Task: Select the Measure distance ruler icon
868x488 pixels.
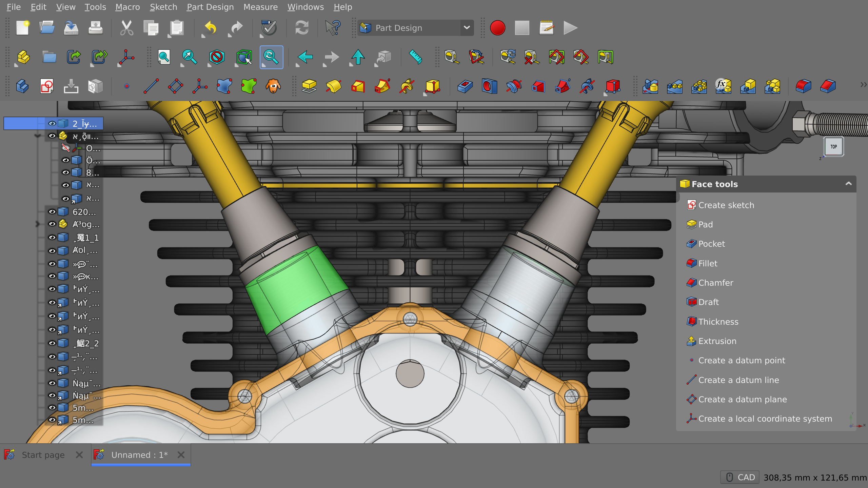Action: click(x=415, y=57)
